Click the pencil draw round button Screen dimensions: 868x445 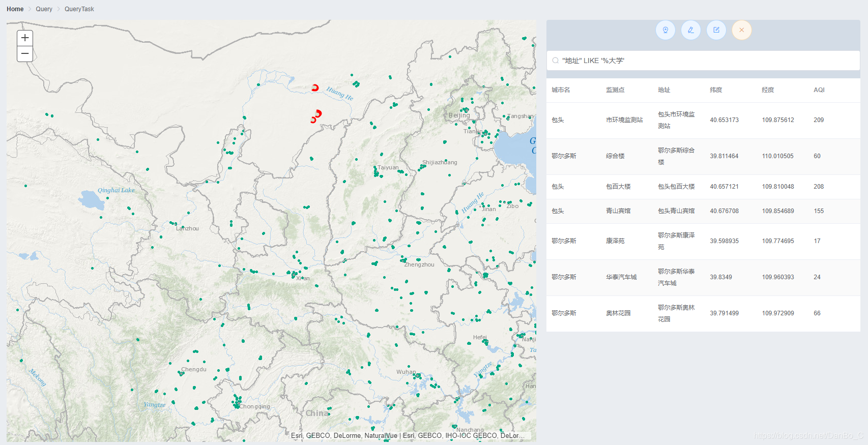[691, 30]
